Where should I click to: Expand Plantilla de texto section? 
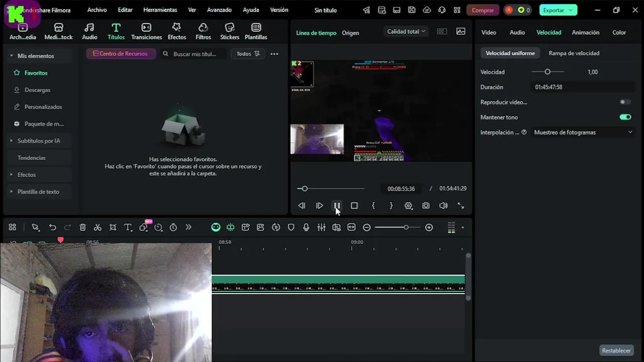point(12,192)
